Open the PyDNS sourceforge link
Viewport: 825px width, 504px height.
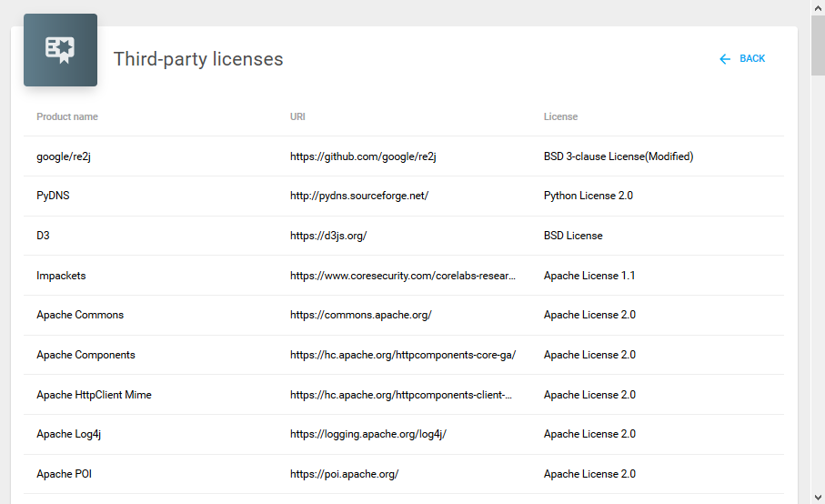click(358, 196)
